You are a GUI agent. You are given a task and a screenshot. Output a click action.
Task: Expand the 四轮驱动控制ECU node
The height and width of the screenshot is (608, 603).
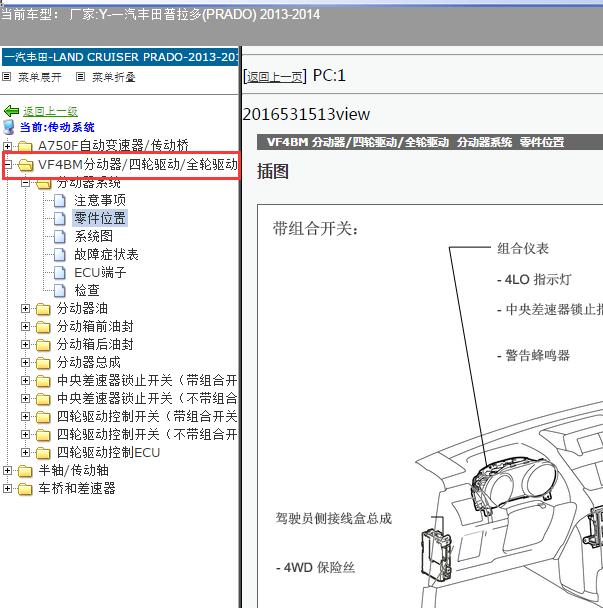tap(25, 452)
